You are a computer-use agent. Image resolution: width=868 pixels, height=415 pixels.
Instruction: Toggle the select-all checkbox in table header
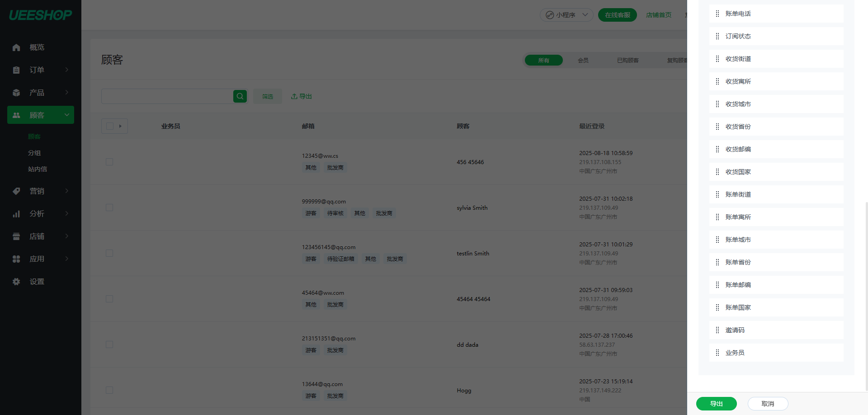point(110,126)
